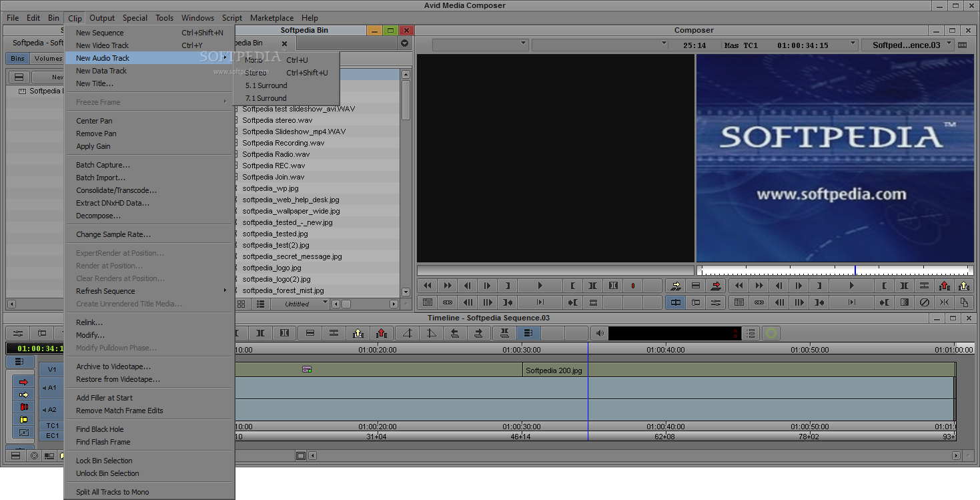
Task: Open the second Composer dropdown near 25:14
Action: point(600,45)
